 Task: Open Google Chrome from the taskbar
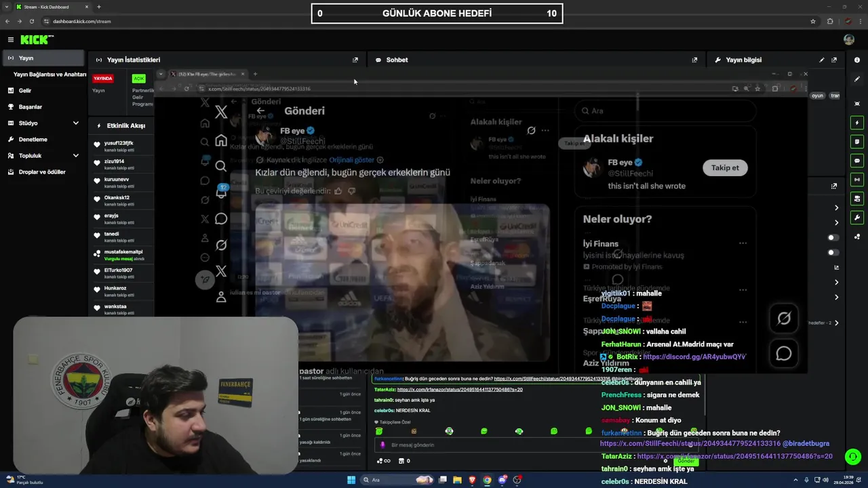click(487, 480)
